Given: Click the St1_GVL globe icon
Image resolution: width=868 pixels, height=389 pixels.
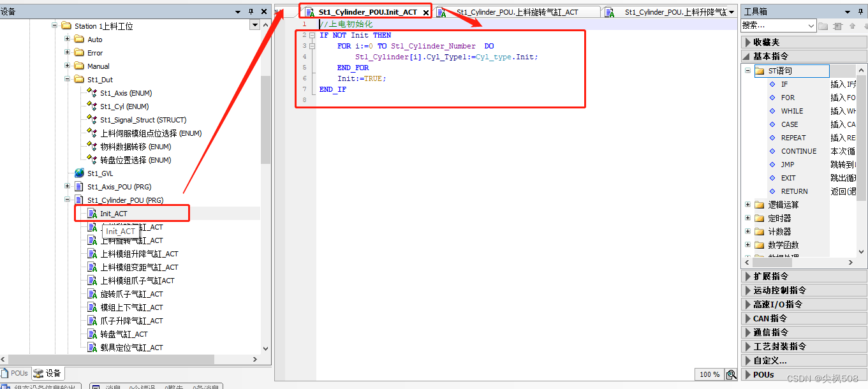Looking at the screenshot, I should [x=79, y=173].
